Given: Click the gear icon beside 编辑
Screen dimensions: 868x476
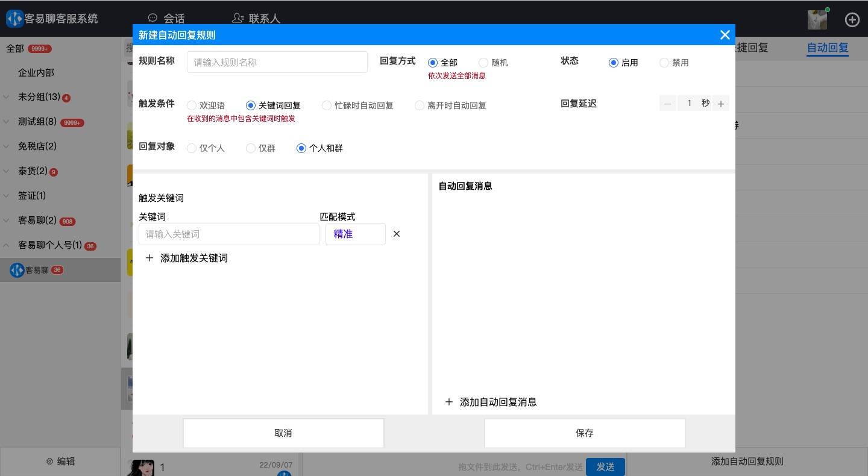Looking at the screenshot, I should [50, 461].
